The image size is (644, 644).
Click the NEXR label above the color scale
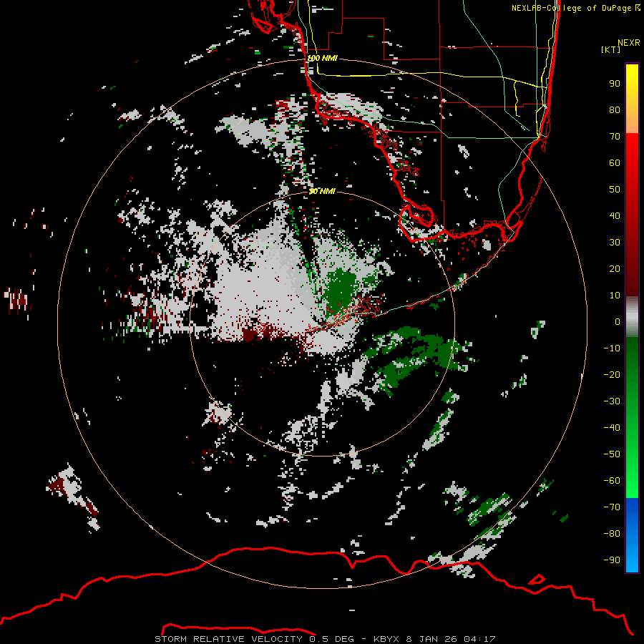pos(629,42)
